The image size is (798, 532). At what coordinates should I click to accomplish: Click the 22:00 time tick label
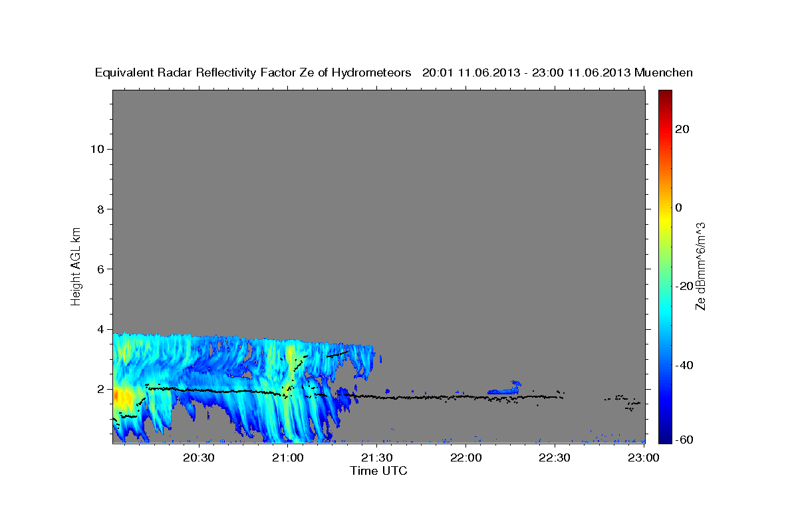coord(465,458)
